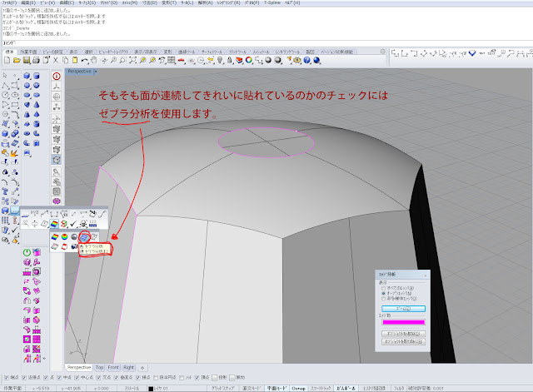Click the フィルタ status bar button
This screenshot has width=533, height=392.
click(x=398, y=389)
